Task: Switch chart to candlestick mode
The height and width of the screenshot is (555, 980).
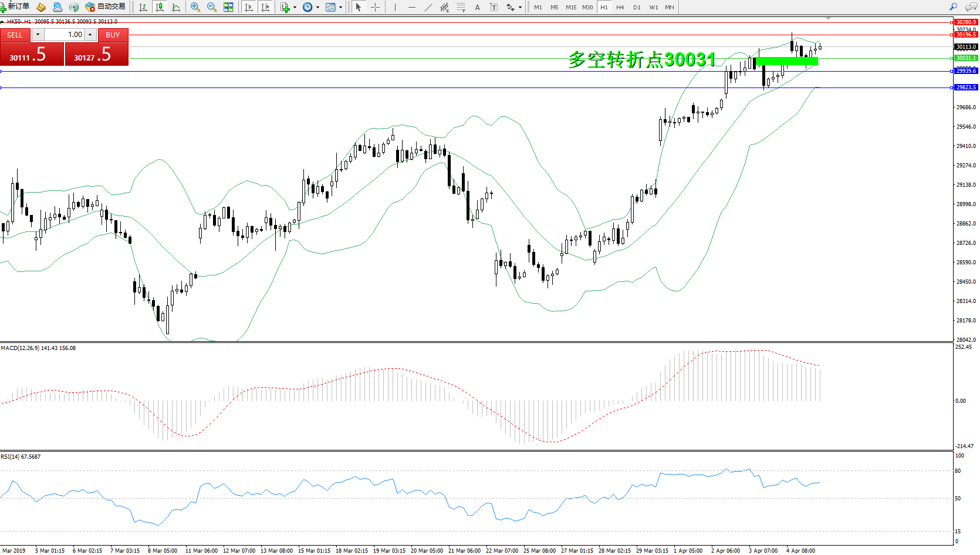Action: 159,7
